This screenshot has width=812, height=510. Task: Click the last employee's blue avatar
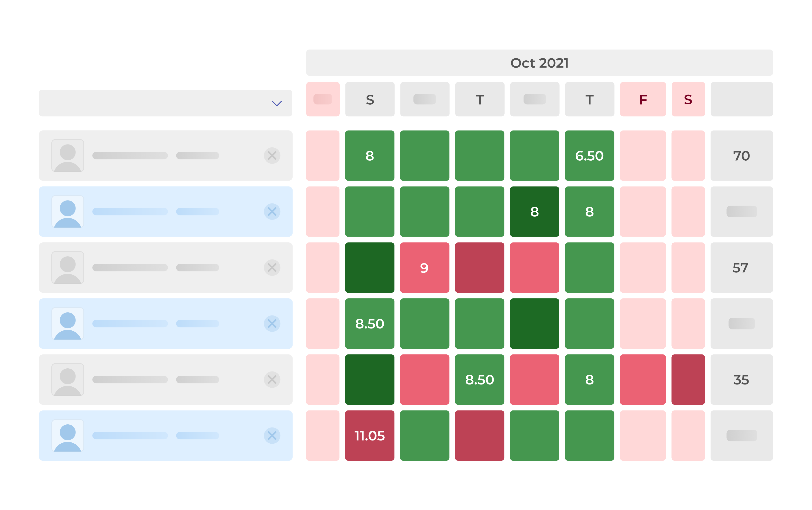[x=68, y=435]
